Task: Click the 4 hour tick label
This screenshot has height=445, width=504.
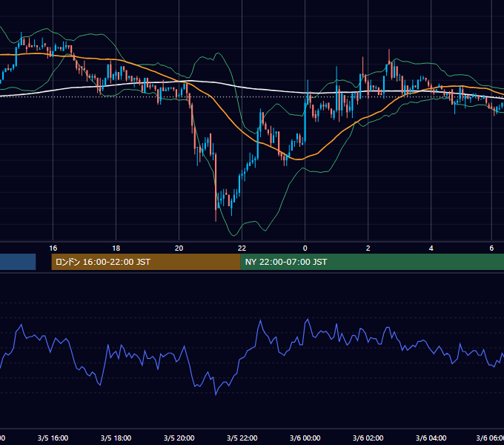Action: tap(431, 248)
